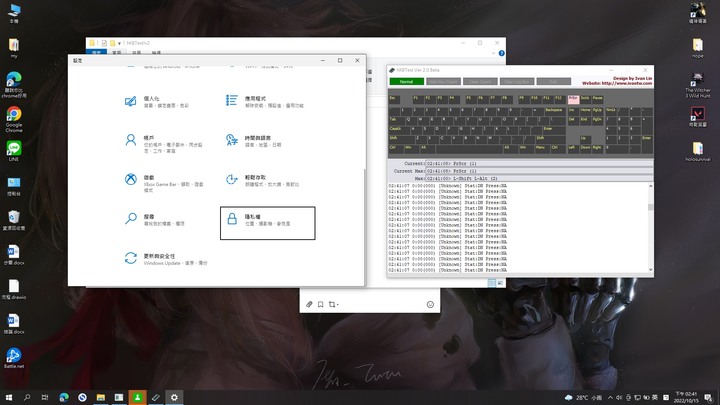Show hidden system tray icons chevron

(x=610, y=398)
